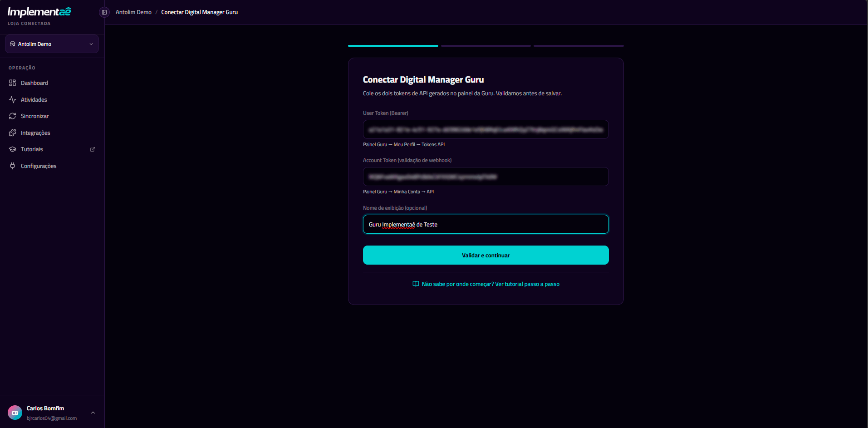This screenshot has height=428, width=868.
Task: Click the Implementaê logo
Action: coord(39,12)
